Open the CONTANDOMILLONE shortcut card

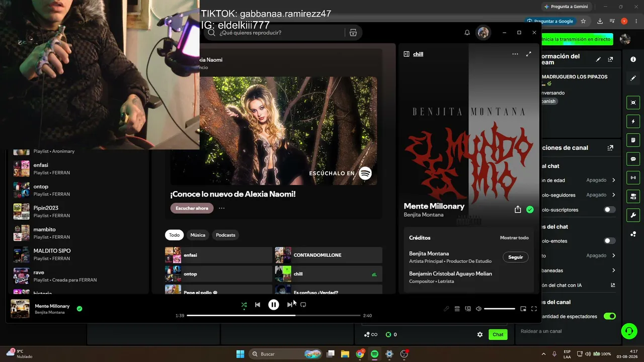point(329,255)
